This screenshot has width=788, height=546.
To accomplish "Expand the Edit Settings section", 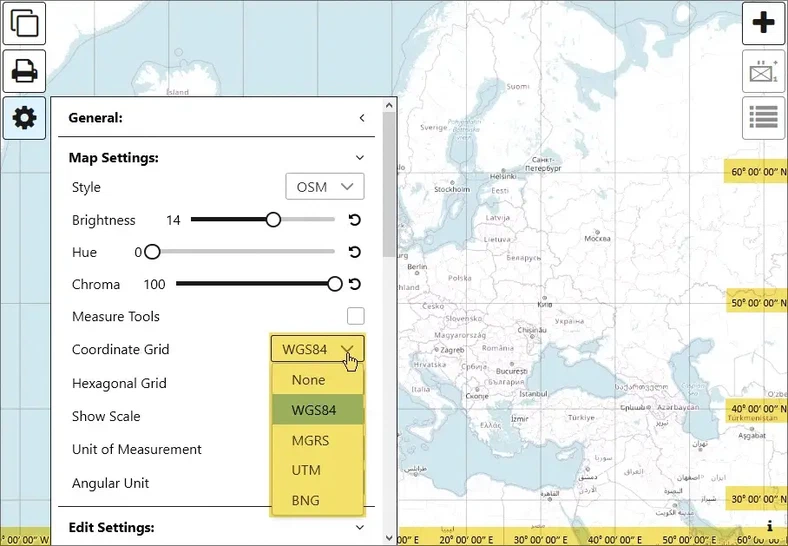I will pyautogui.click(x=360, y=527).
